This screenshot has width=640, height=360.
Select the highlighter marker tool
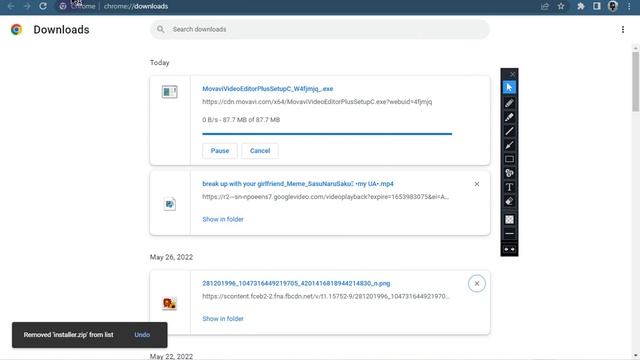[509, 117]
